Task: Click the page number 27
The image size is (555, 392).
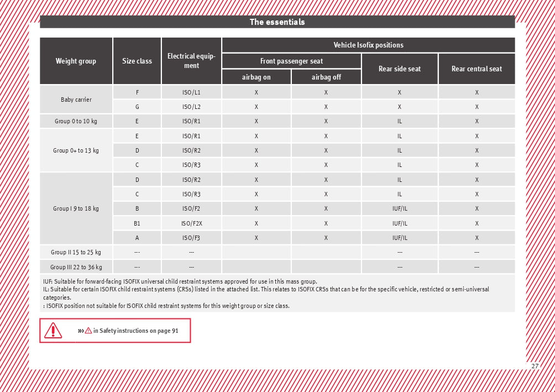Action: 535,366
